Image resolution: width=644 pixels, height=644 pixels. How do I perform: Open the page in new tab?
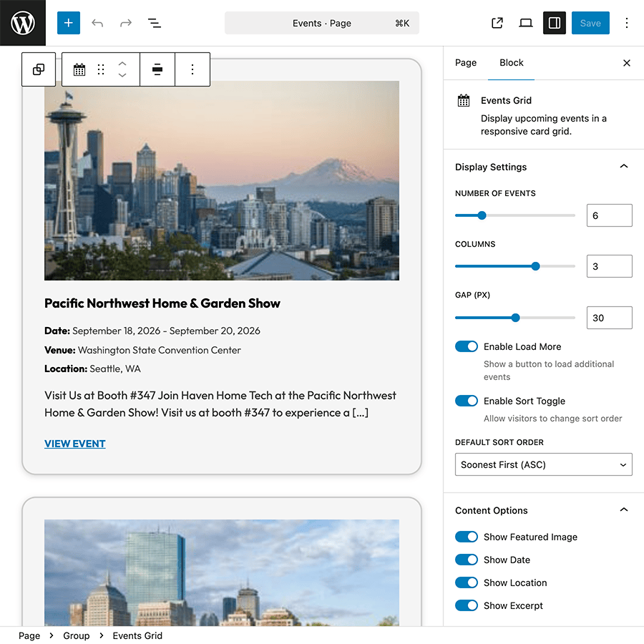coord(497,23)
